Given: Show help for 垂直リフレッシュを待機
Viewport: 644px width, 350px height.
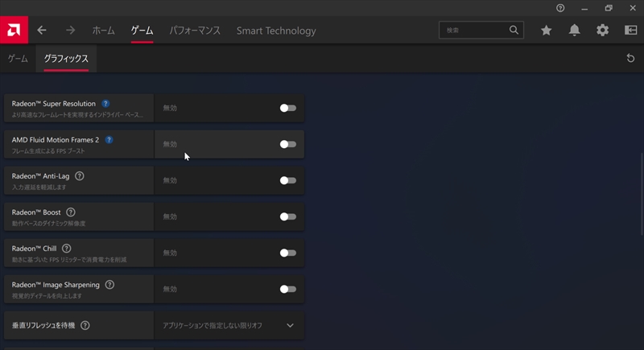Looking at the screenshot, I should click(85, 325).
